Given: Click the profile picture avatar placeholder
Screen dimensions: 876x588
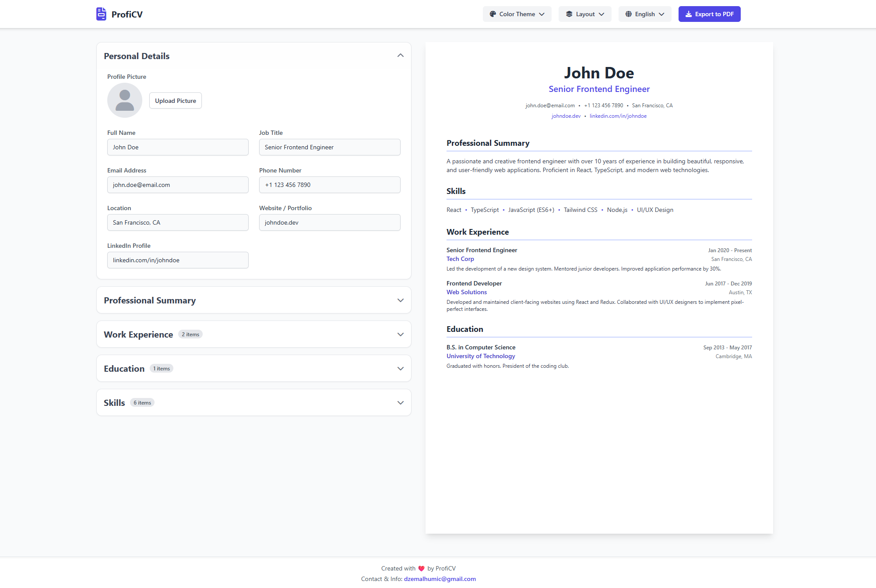Looking at the screenshot, I should point(125,100).
